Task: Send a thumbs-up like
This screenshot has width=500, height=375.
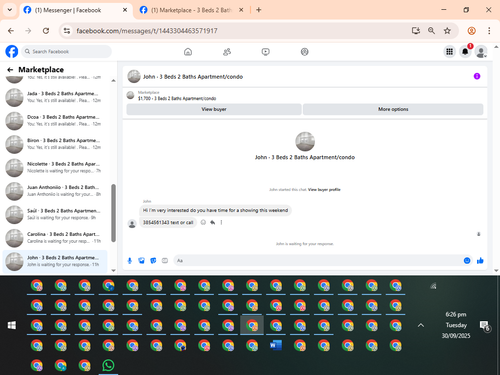Action: (480, 261)
